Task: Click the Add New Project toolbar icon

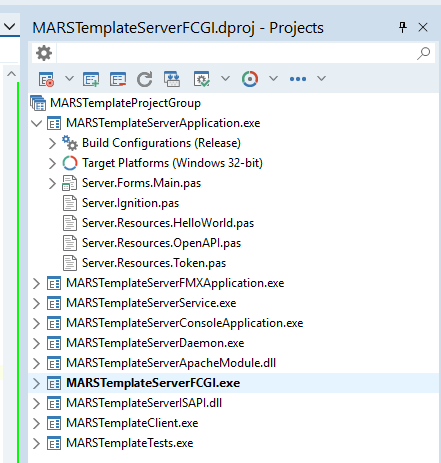Action: coord(91,79)
